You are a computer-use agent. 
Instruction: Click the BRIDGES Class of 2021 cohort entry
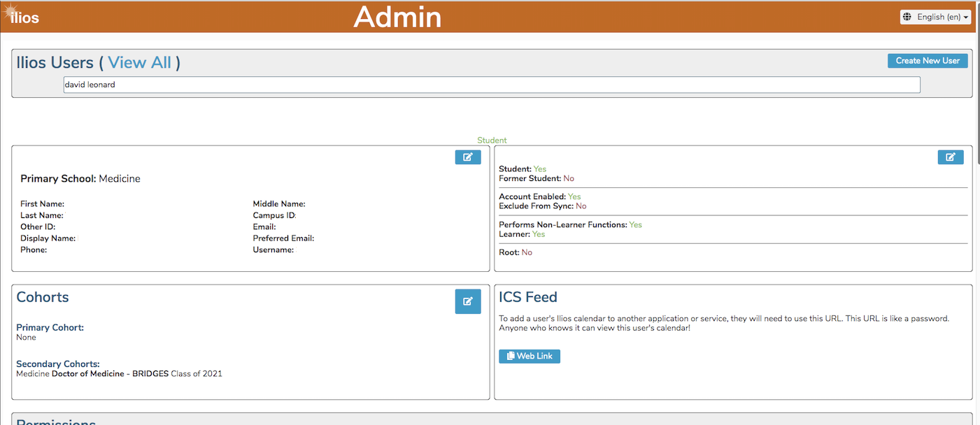(119, 374)
